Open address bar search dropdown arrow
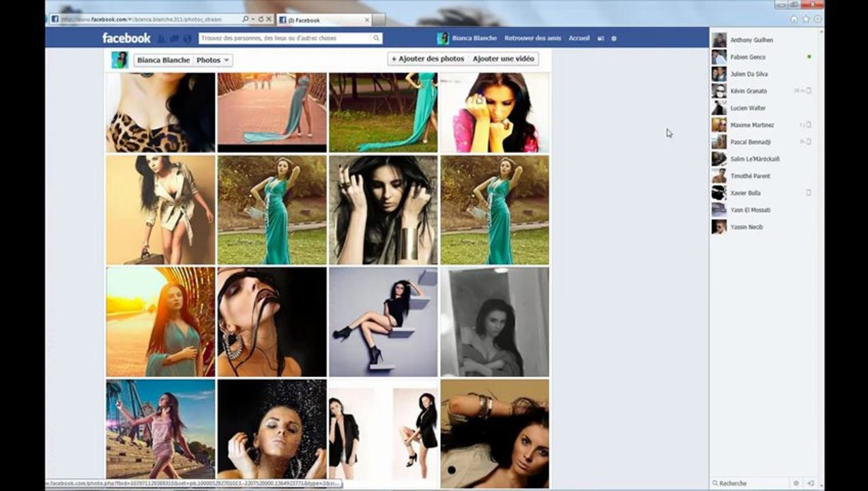The width and height of the screenshot is (868, 491). pos(254,19)
